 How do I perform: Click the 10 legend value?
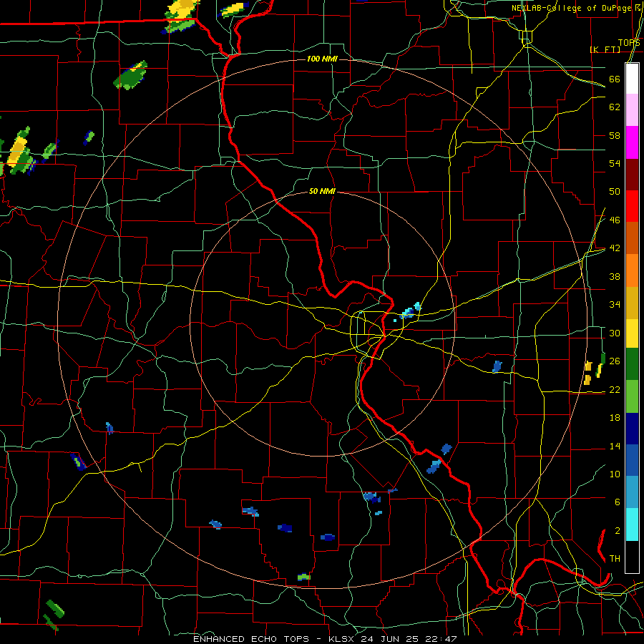(x=615, y=474)
